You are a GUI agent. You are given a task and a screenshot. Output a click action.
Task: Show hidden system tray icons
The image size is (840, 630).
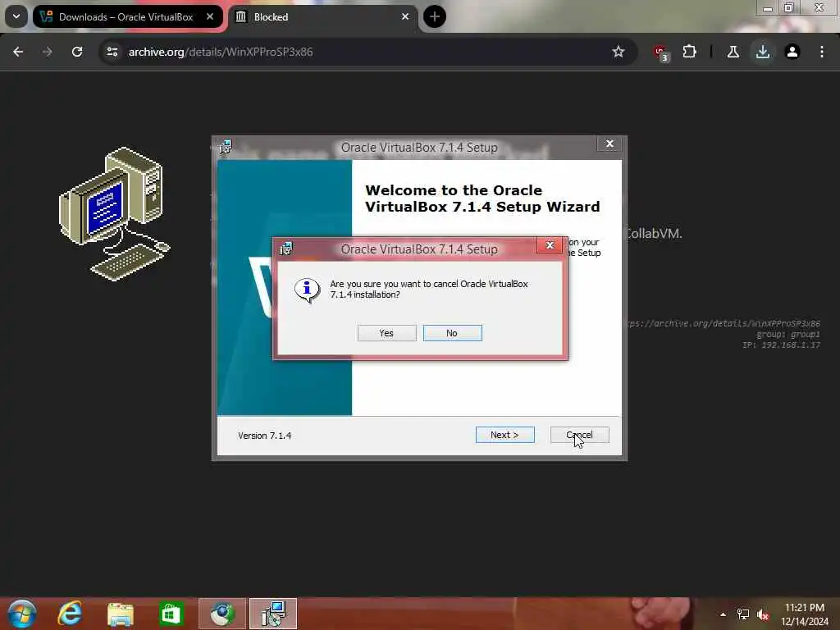[723, 614]
